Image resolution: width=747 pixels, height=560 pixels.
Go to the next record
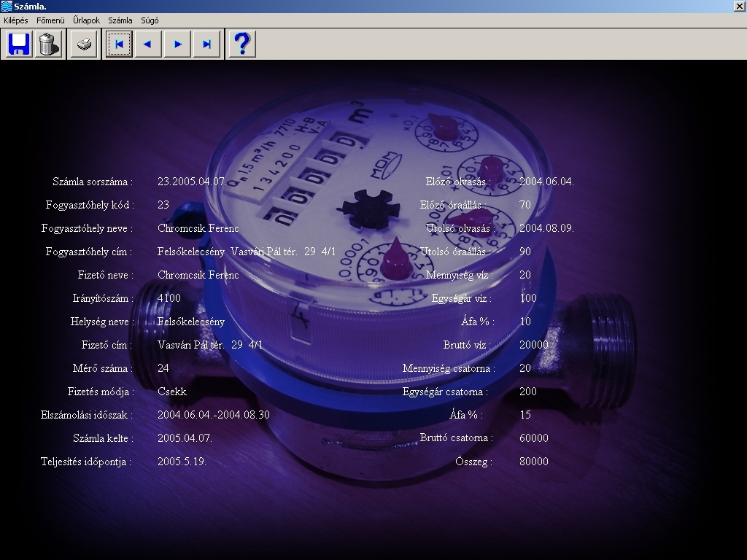coord(177,44)
